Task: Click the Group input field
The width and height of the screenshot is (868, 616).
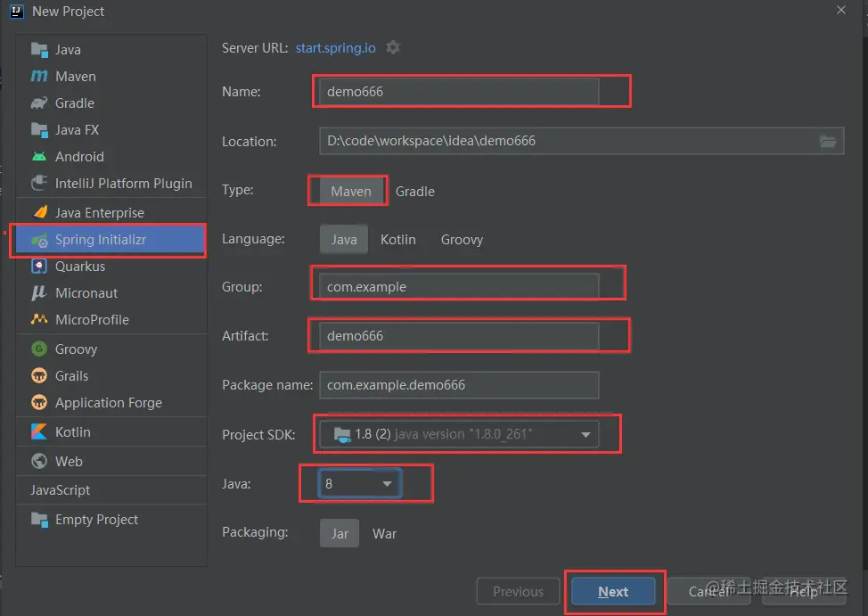Action: click(459, 287)
